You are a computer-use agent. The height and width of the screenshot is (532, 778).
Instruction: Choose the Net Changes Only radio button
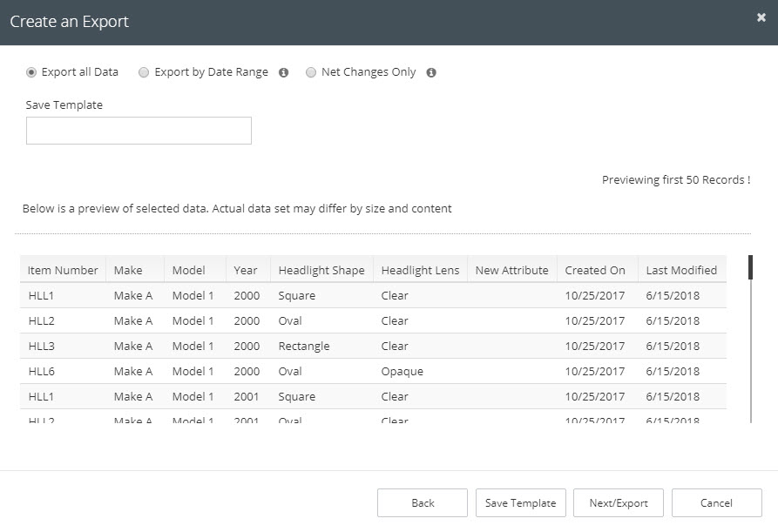pos(311,72)
